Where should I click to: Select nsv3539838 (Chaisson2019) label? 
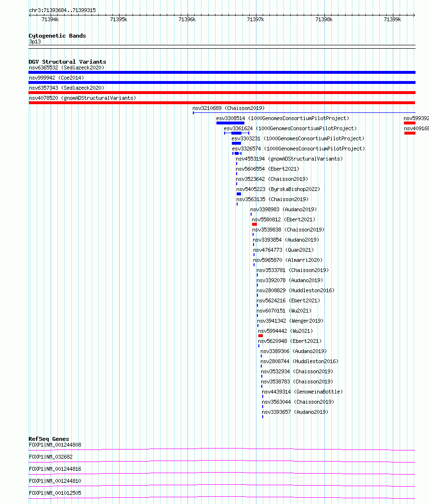point(288,230)
